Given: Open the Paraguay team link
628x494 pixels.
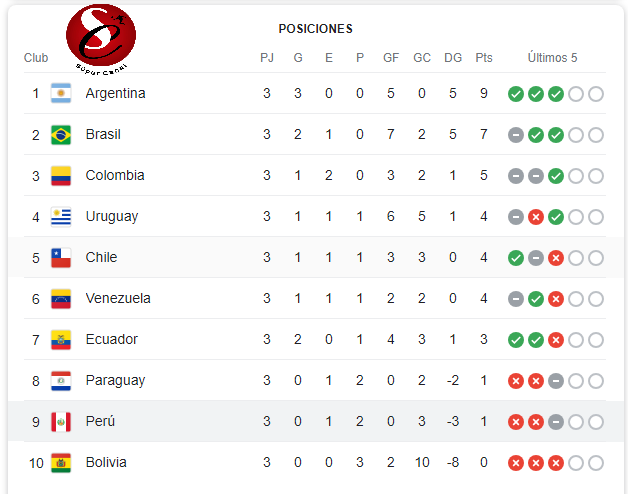Looking at the screenshot, I should point(115,381).
